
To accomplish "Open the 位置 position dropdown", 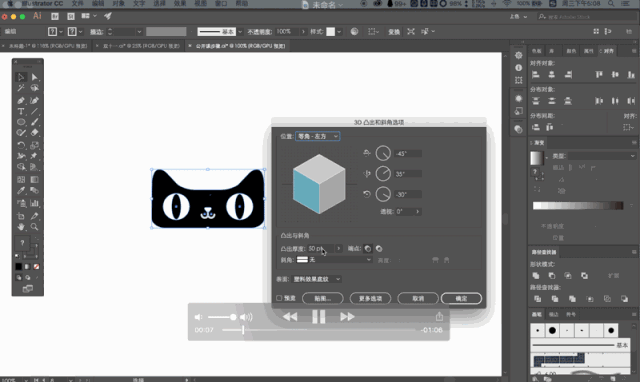I will 318,136.
